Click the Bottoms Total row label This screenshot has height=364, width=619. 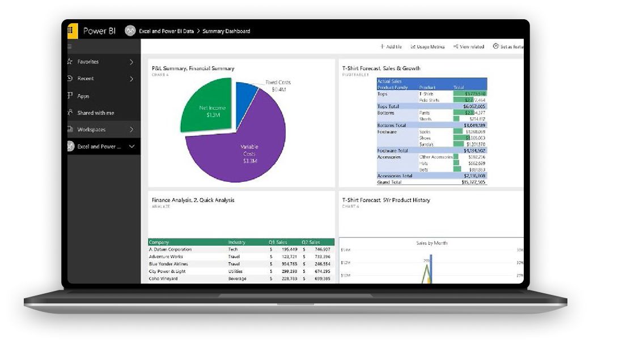tap(392, 126)
